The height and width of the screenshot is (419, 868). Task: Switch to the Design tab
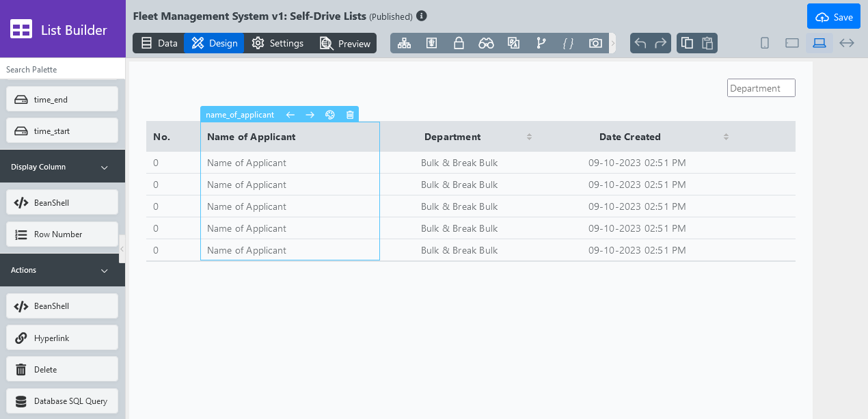[x=214, y=43]
